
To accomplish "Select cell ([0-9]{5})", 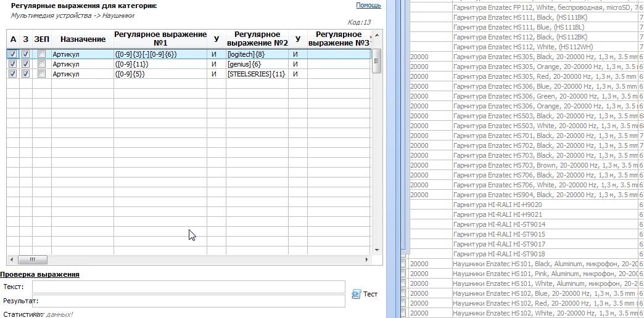I will [x=160, y=74].
